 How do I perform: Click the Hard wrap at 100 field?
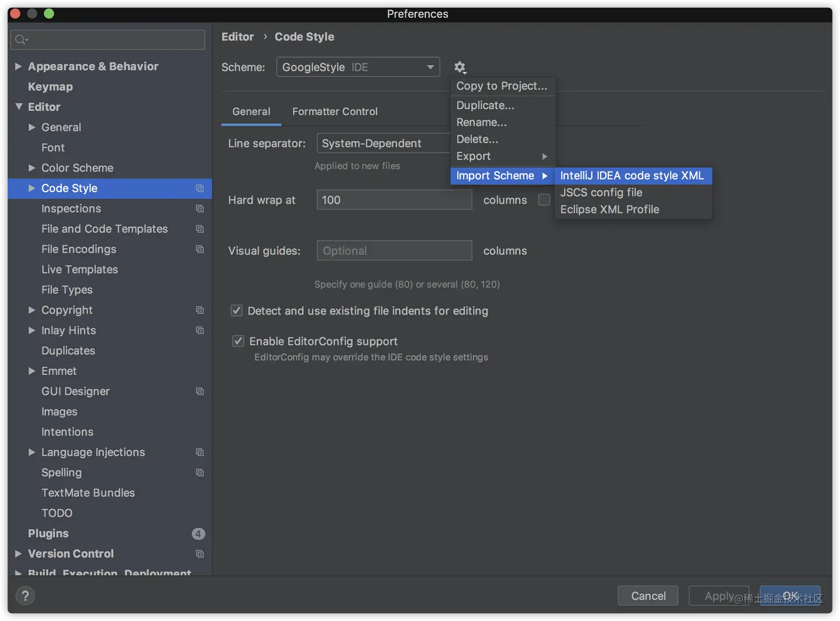coord(394,200)
